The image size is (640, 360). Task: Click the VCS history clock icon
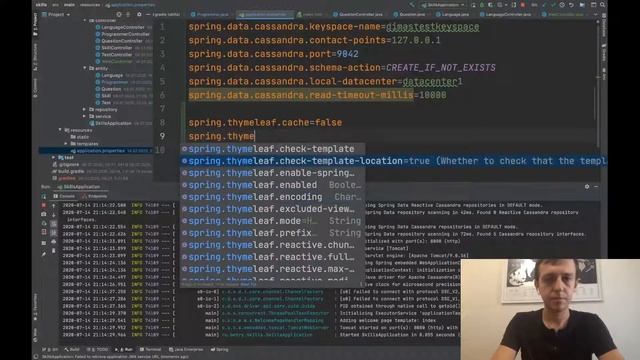562,5
